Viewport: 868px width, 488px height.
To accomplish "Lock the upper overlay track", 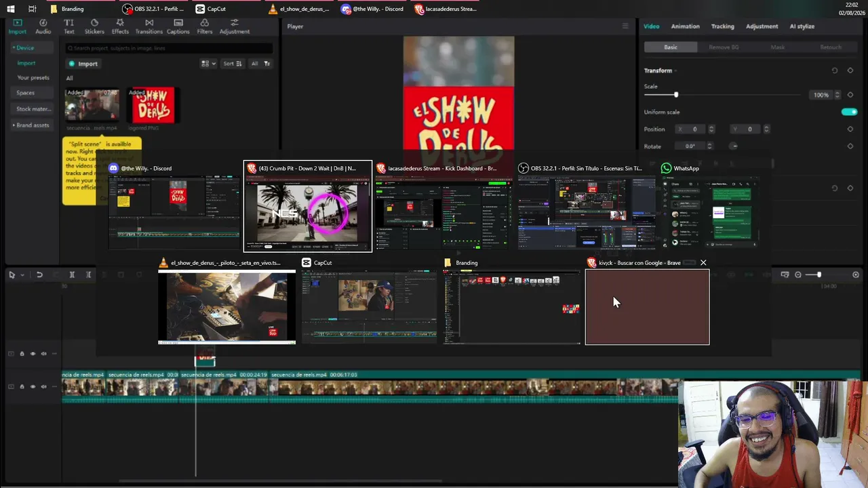I will (x=22, y=354).
